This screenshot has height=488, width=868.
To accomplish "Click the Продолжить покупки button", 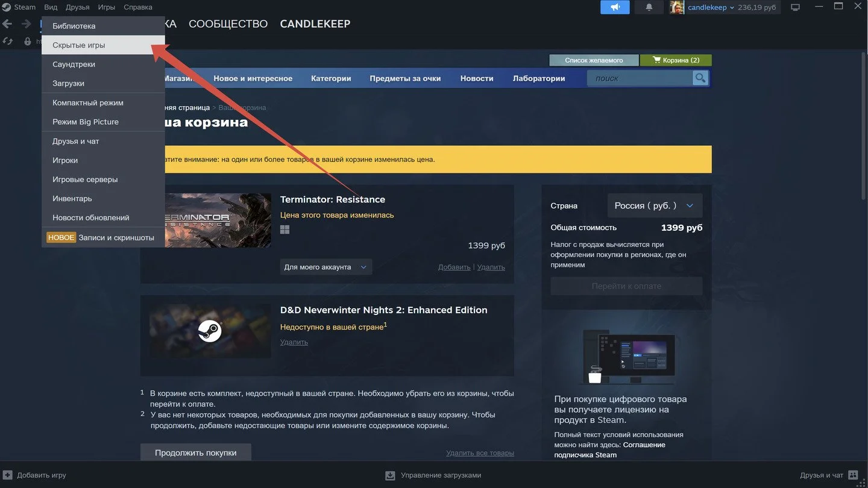I will coord(196,452).
